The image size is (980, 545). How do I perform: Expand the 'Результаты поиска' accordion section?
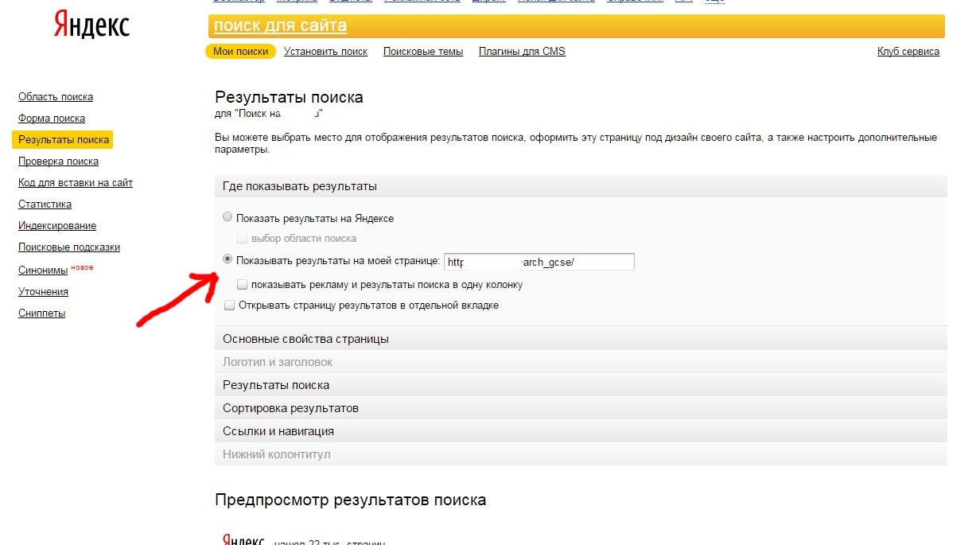(581, 385)
